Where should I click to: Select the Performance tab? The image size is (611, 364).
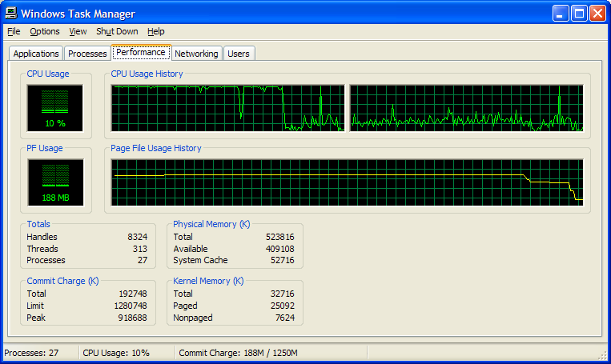[141, 52]
